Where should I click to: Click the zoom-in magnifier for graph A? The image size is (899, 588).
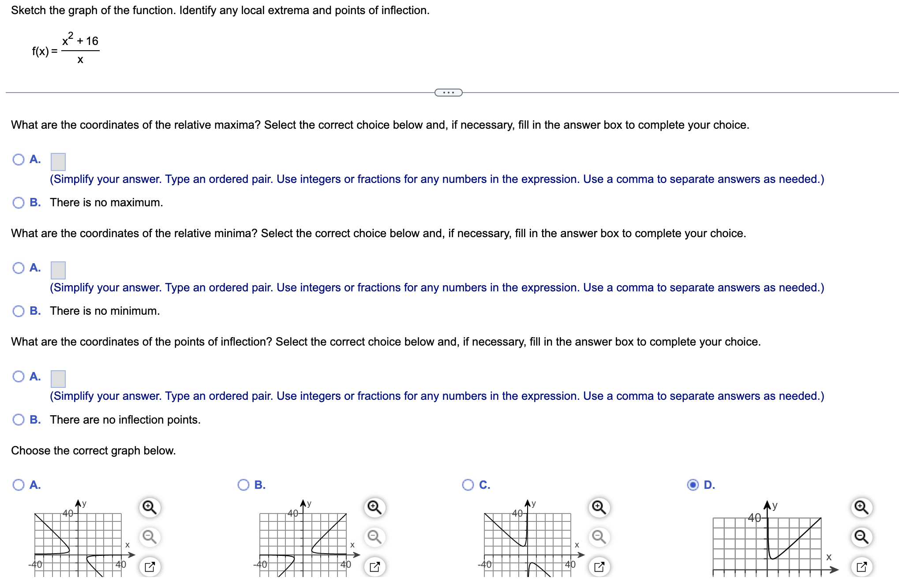pyautogui.click(x=150, y=508)
